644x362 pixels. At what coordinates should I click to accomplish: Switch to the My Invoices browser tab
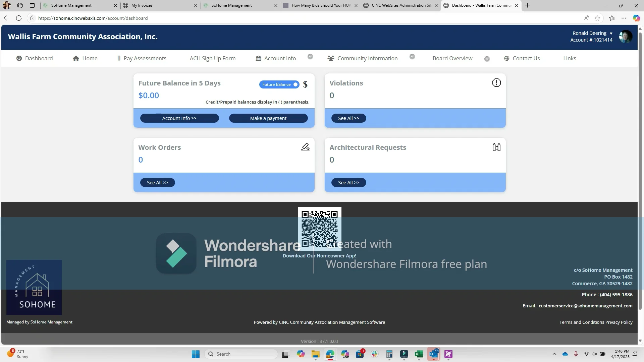142,5
